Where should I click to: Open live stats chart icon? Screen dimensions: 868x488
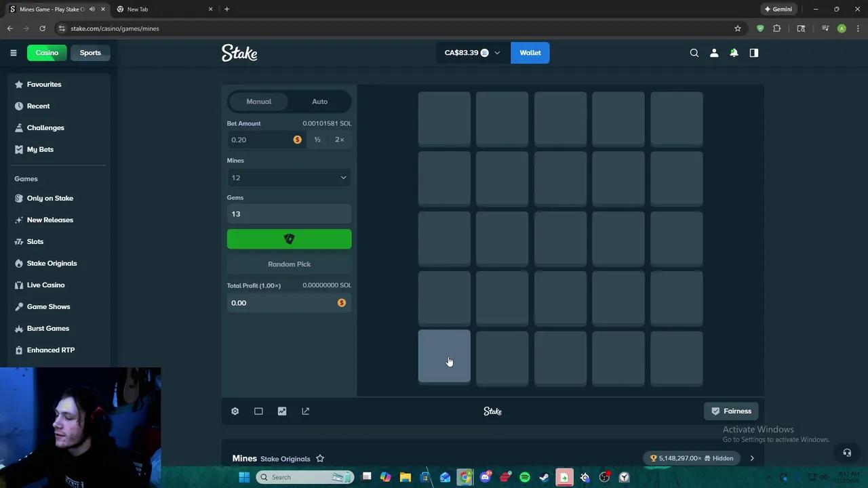click(282, 411)
